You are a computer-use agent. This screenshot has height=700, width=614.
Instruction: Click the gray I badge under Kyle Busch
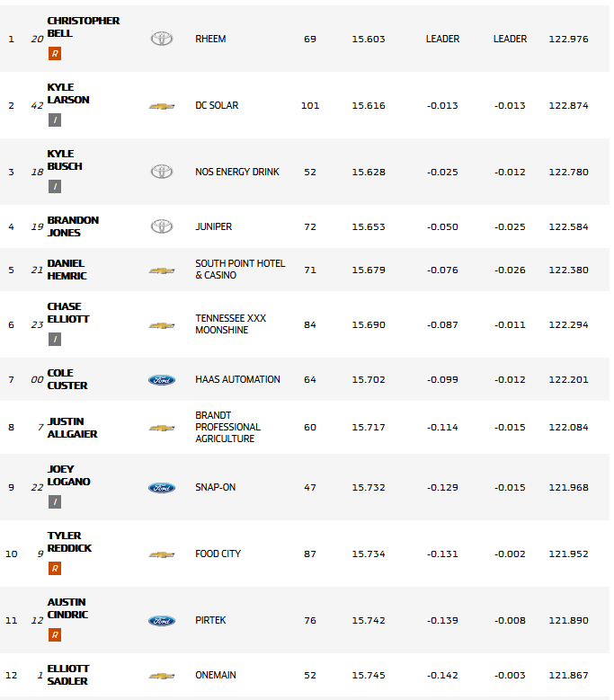point(55,186)
